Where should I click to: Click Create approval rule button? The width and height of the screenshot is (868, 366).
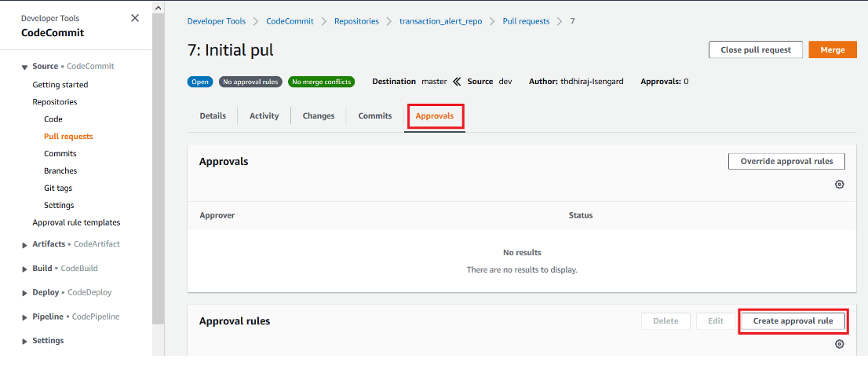[x=793, y=321]
